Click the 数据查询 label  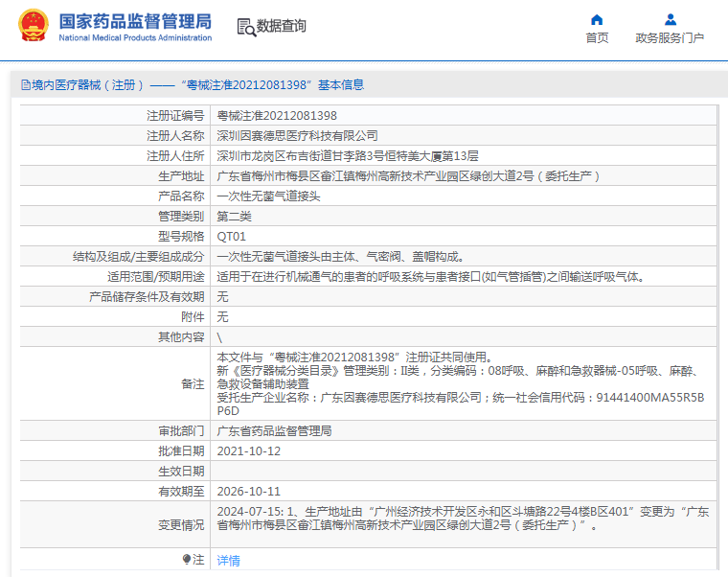pos(282,26)
